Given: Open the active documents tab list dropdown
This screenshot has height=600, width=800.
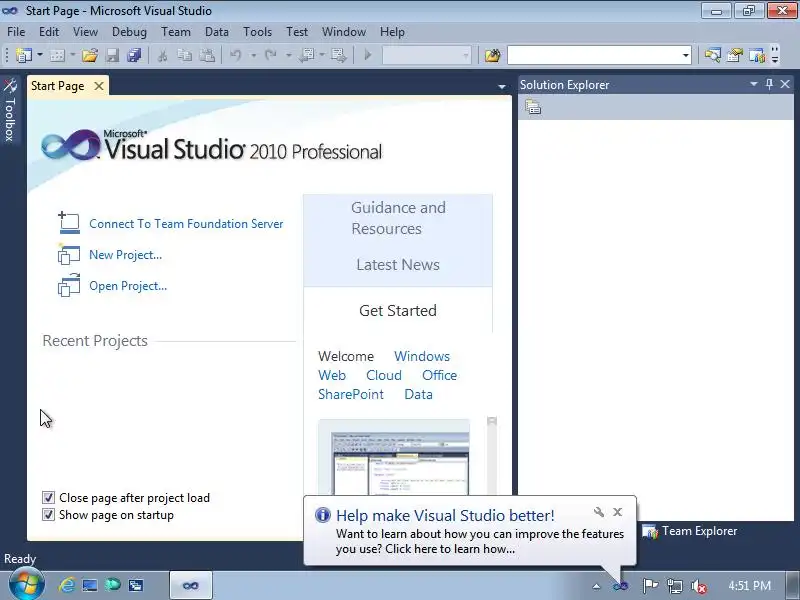Looking at the screenshot, I should pyautogui.click(x=502, y=87).
